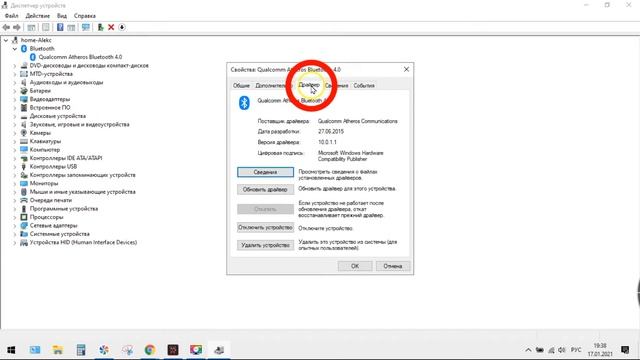Open the Вид menu
The image size is (640, 360).
(62, 16)
